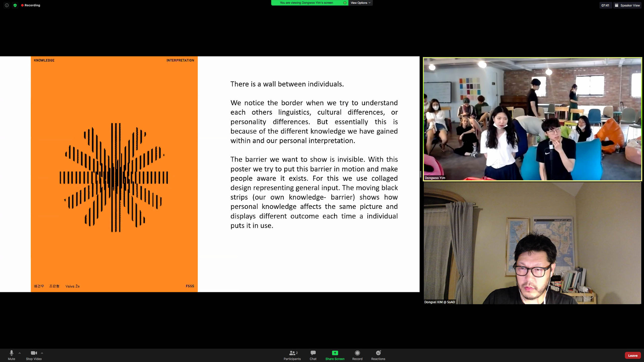Leave the meeting

(x=633, y=355)
